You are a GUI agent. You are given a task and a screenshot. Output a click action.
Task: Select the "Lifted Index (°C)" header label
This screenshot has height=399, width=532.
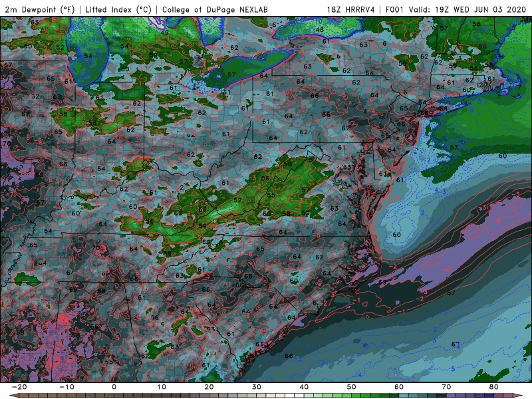coord(118,9)
